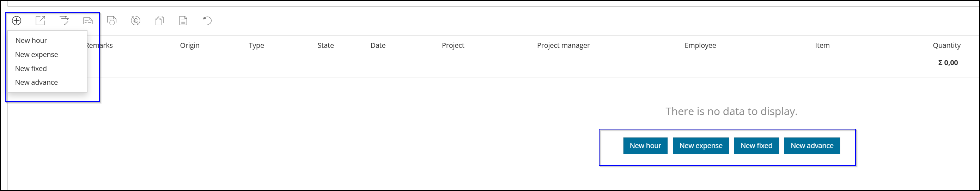Sort by the Date column header
The width and height of the screenshot is (980, 191).
pyautogui.click(x=378, y=45)
